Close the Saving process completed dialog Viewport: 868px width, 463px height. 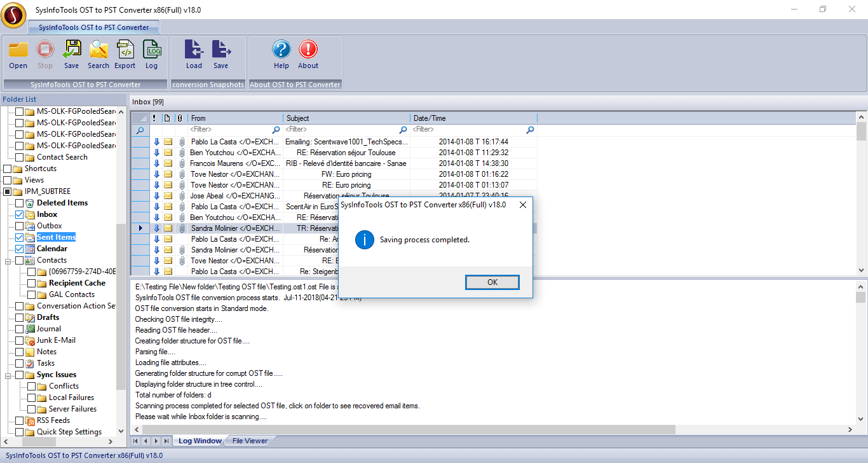pos(523,205)
